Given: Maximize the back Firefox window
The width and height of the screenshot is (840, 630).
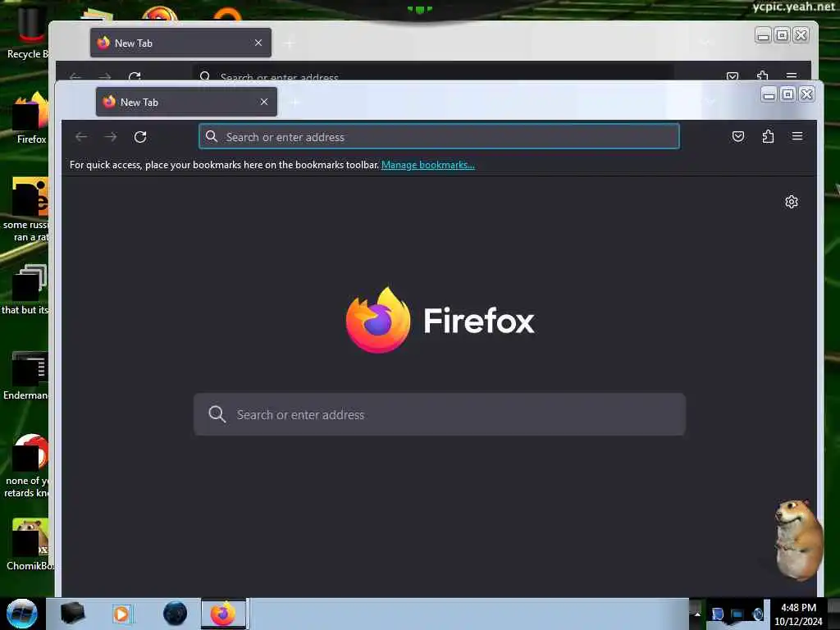Looking at the screenshot, I should point(782,35).
